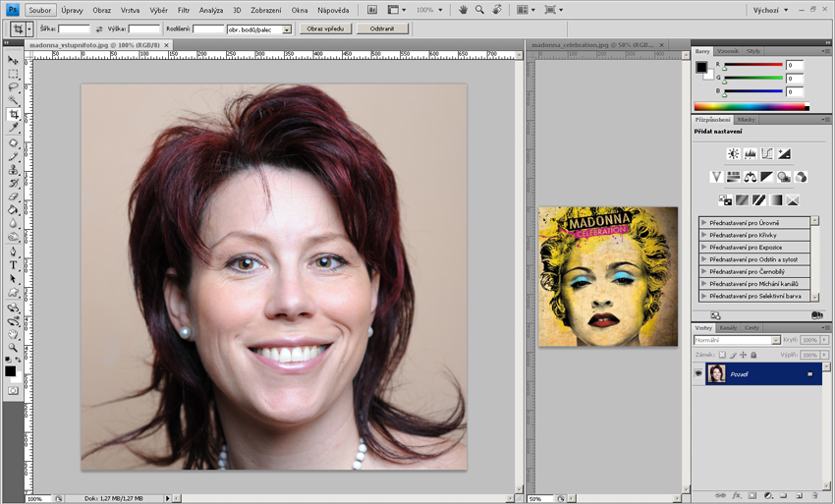
Task: Select the Move tool in toolbox
Action: (x=14, y=60)
